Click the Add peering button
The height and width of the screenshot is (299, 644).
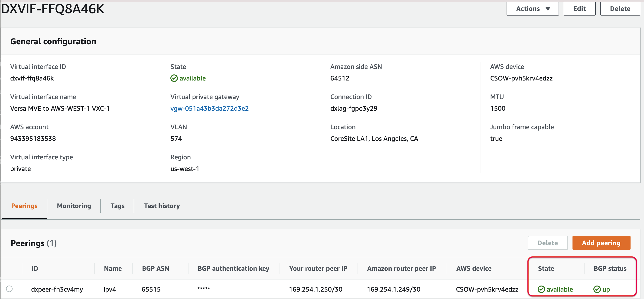point(601,243)
